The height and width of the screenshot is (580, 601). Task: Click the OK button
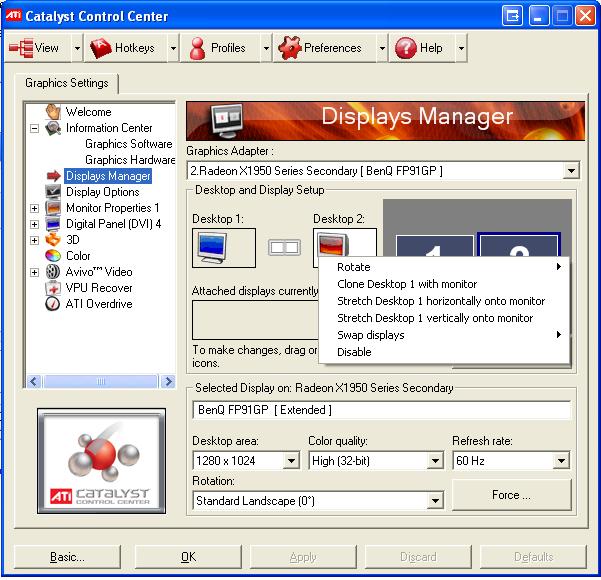[x=188, y=557]
